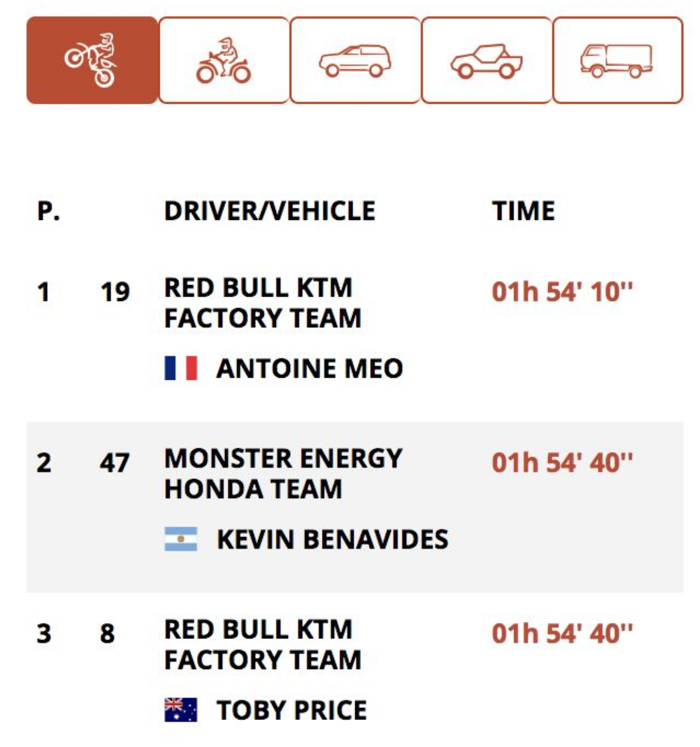Open rider Antoine Meo's profile
The height and width of the screenshot is (747, 700).
pyautogui.click(x=310, y=369)
